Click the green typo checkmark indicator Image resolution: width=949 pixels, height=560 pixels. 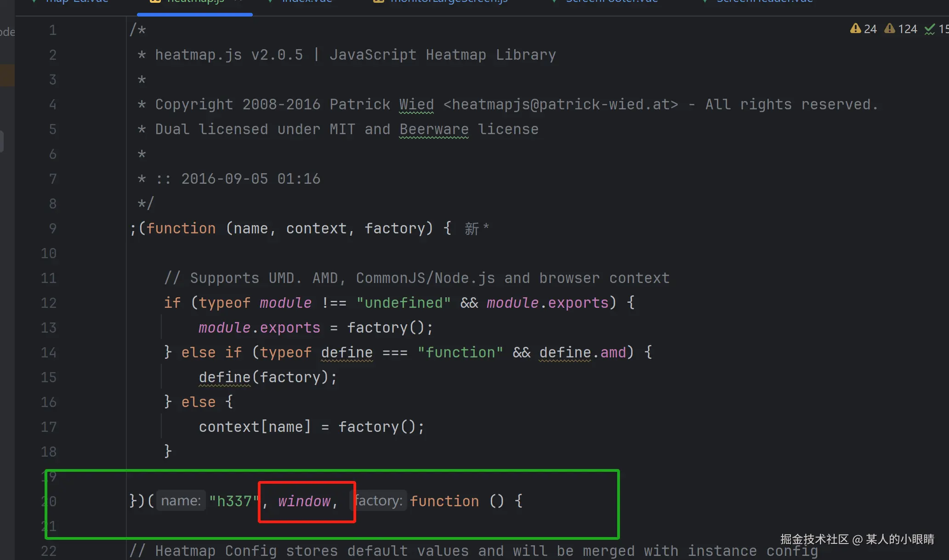(930, 29)
